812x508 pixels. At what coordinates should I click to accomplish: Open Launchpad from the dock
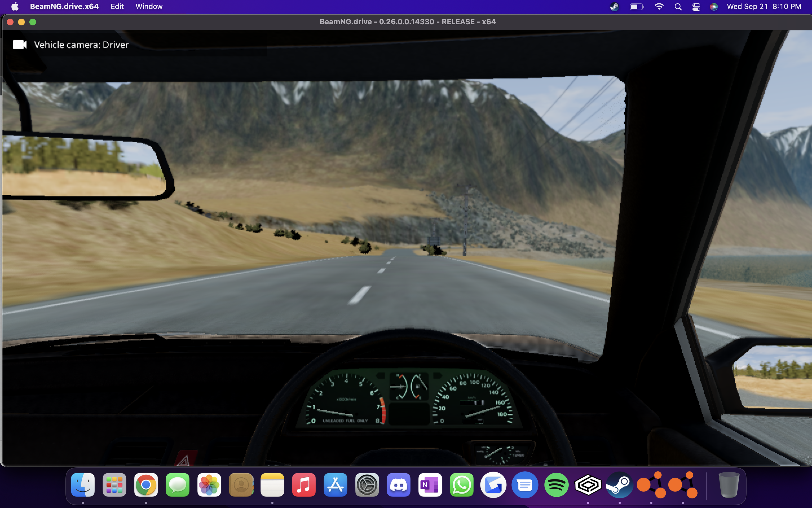114,485
